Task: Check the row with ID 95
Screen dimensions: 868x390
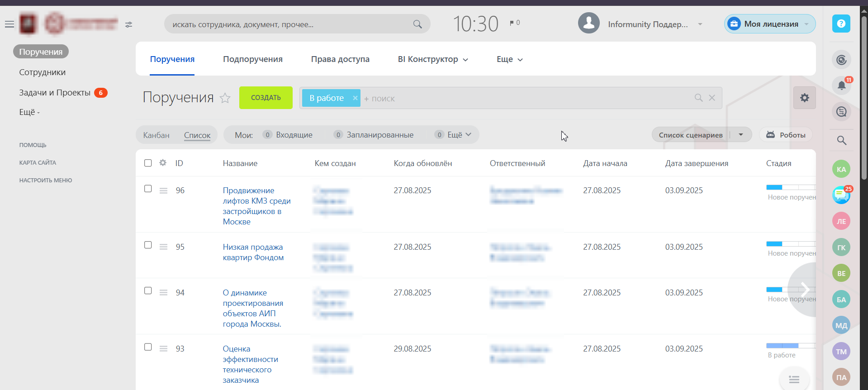Action: coord(148,245)
